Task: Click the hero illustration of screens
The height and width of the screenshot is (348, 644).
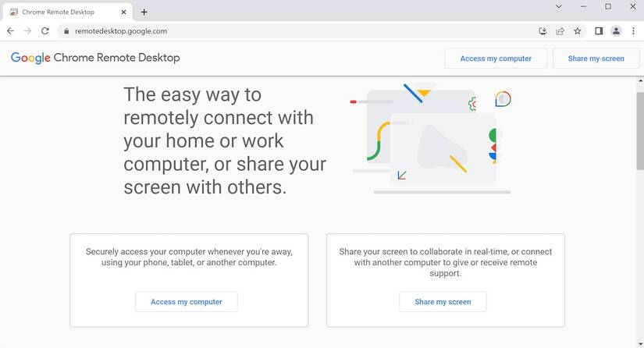Action: [431, 138]
